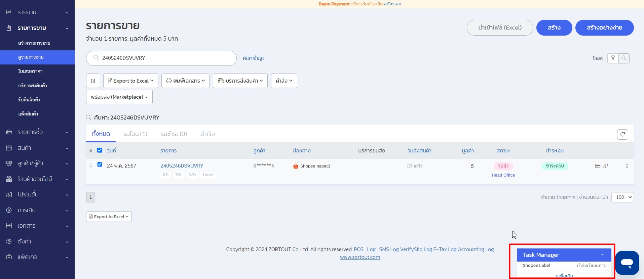Click the refresh list icon
644x279 pixels.
pos(622,134)
